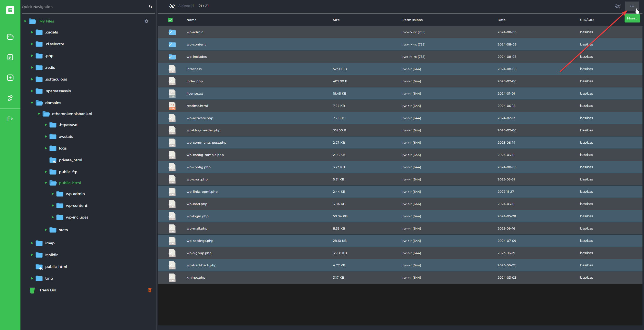This screenshot has height=330, width=644.
Task: Uncheck the select-all checkbox in header
Action: [x=170, y=20]
